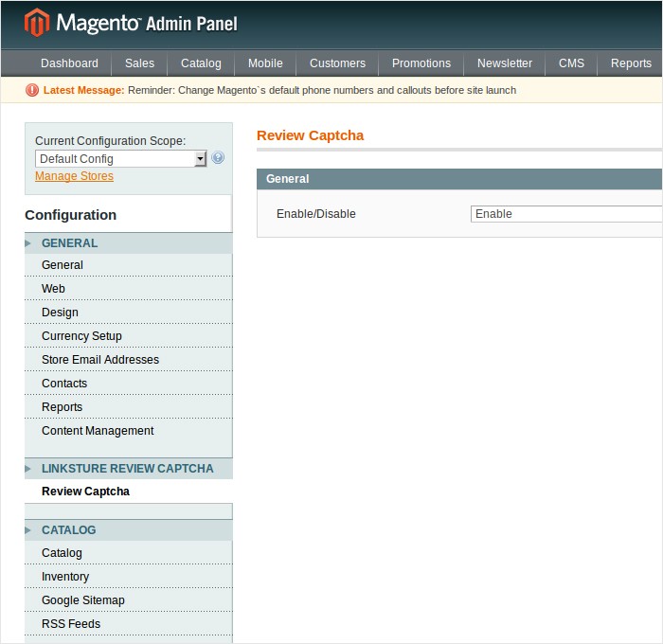Click the Magento logo icon
This screenshot has width=663, height=644.
pyautogui.click(x=37, y=23)
